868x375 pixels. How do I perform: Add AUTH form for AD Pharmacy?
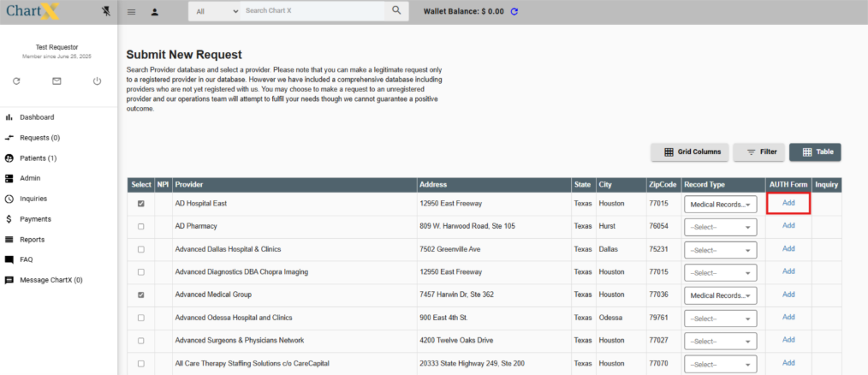pos(788,226)
